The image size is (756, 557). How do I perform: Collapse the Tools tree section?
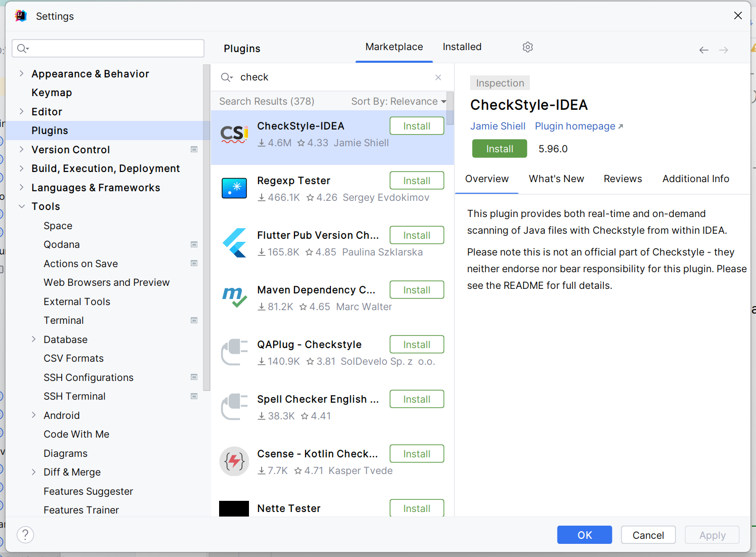coord(21,206)
